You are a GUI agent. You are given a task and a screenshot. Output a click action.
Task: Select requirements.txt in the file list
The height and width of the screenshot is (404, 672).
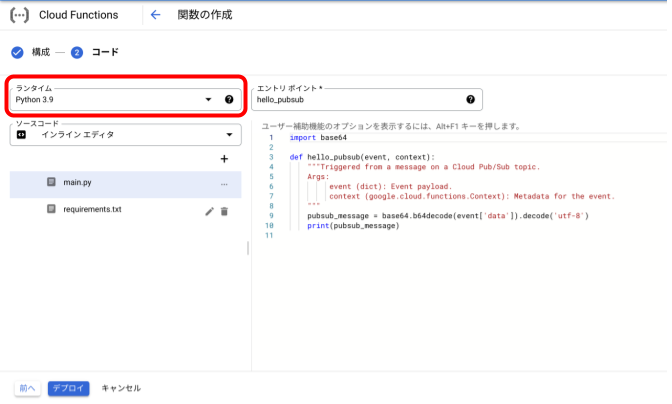126,211
